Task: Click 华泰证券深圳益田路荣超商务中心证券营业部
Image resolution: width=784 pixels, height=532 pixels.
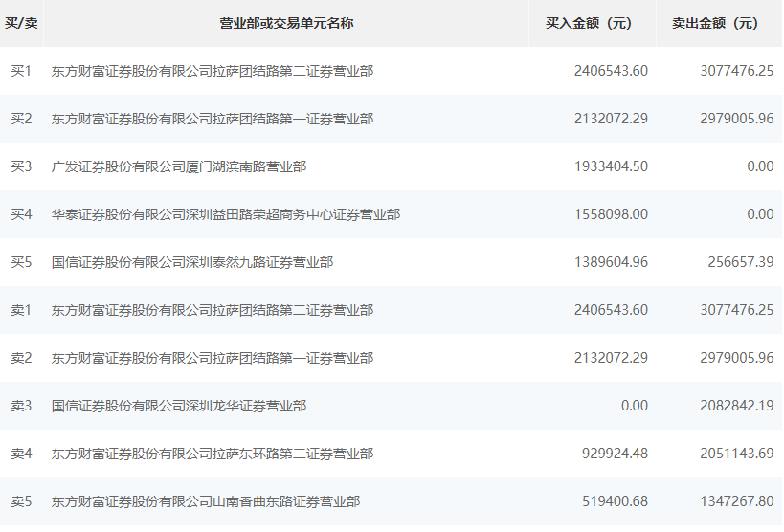Action: tap(226, 214)
